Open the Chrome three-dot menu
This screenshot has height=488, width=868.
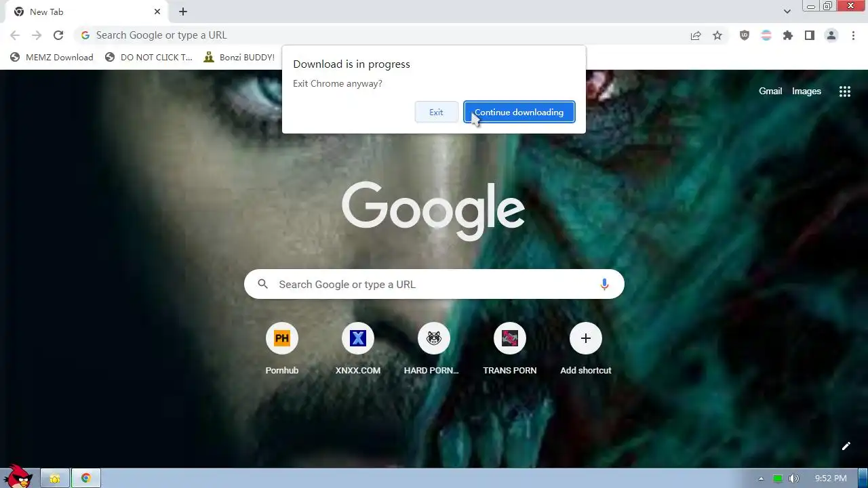[x=853, y=35]
